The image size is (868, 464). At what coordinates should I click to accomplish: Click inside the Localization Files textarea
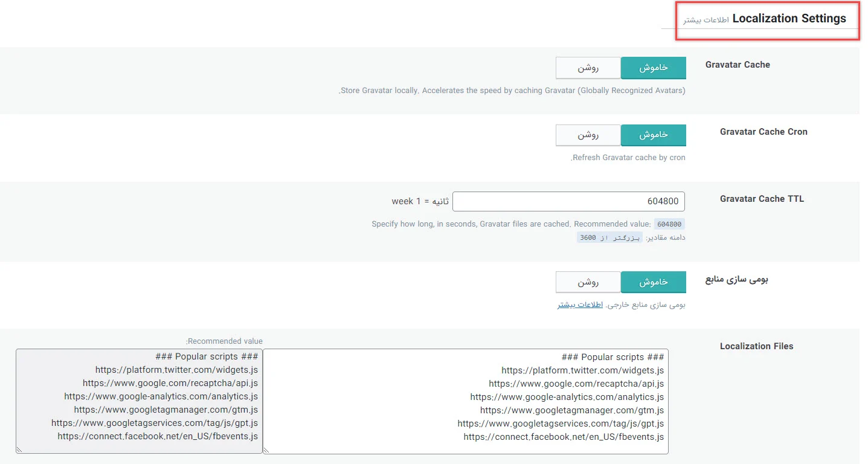pyautogui.click(x=466, y=401)
